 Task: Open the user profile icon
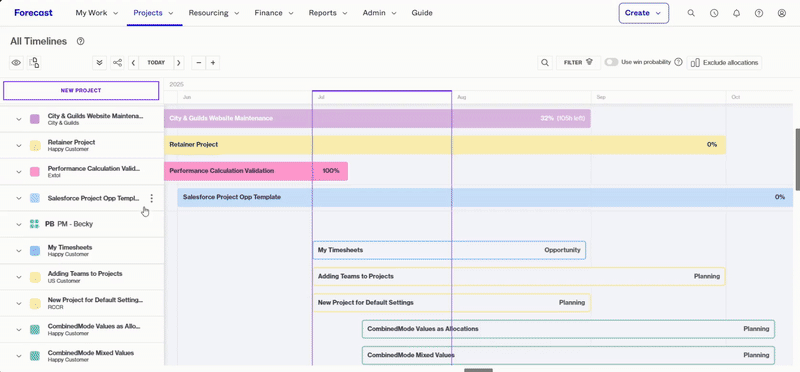tap(782, 13)
